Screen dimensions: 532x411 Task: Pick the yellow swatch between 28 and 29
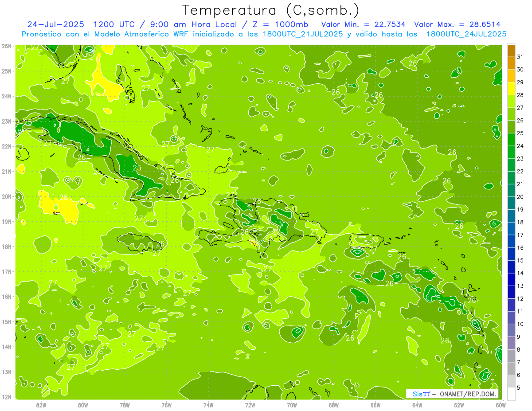(512, 89)
